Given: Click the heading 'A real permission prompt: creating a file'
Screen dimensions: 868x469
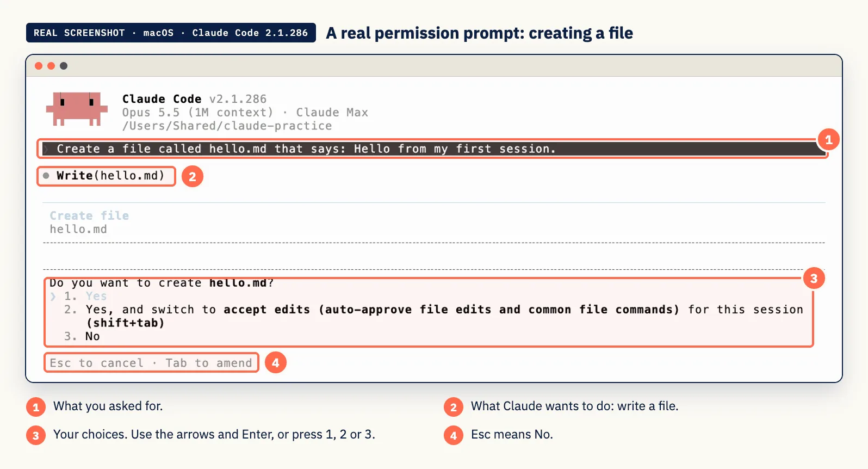Looking at the screenshot, I should point(479,33).
